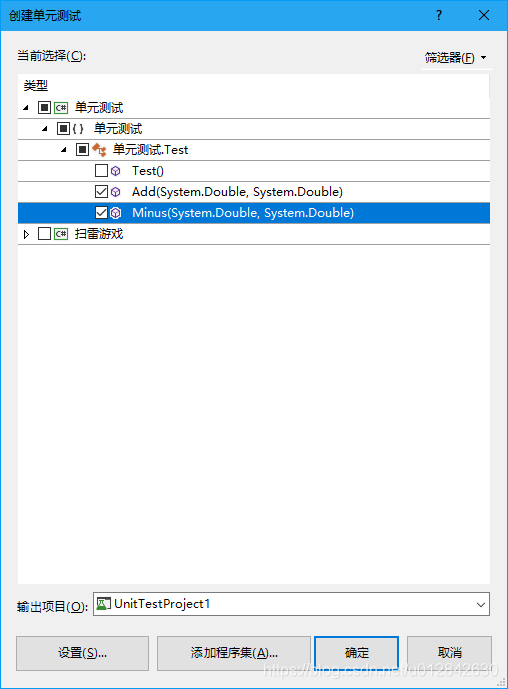Click the 确定 button
Viewport: 508px width, 689px height.
pos(356,653)
